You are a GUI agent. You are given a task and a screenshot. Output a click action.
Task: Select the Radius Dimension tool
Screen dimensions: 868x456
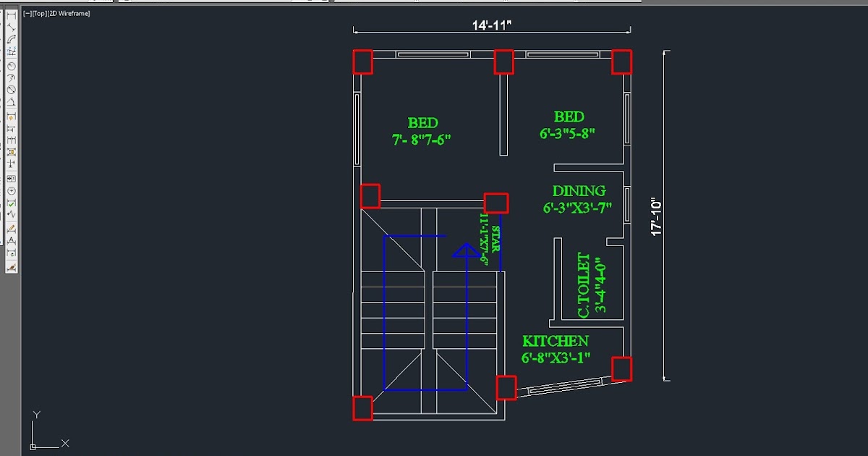pos(10,66)
